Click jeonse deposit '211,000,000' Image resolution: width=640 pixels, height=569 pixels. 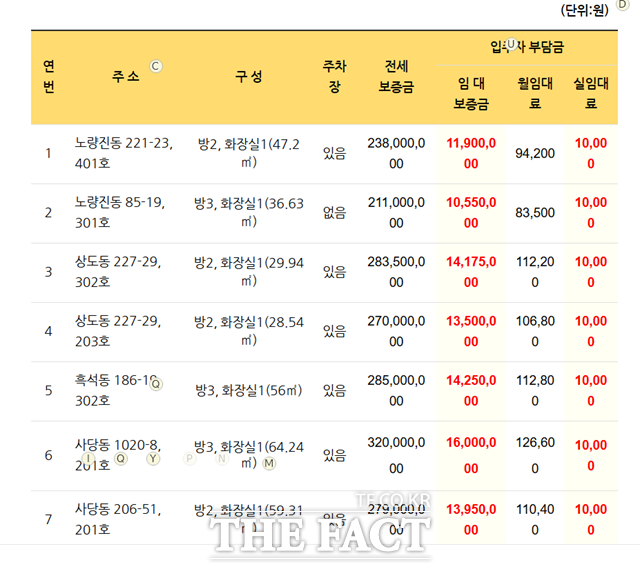396,213
